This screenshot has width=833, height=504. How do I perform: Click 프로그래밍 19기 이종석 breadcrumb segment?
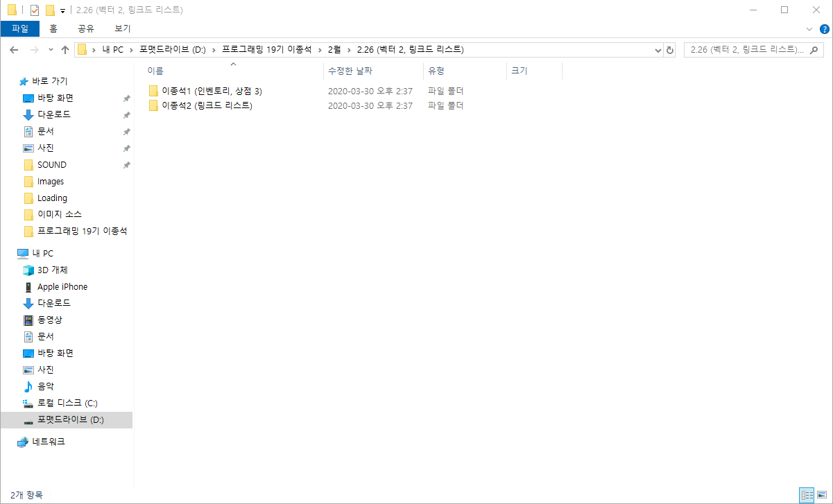click(267, 50)
